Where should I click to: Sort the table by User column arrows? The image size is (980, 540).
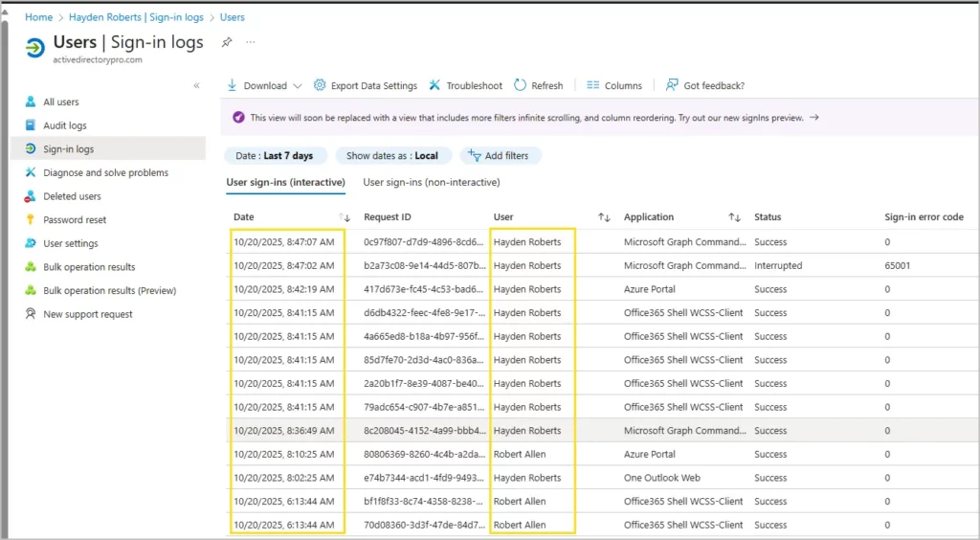click(604, 217)
